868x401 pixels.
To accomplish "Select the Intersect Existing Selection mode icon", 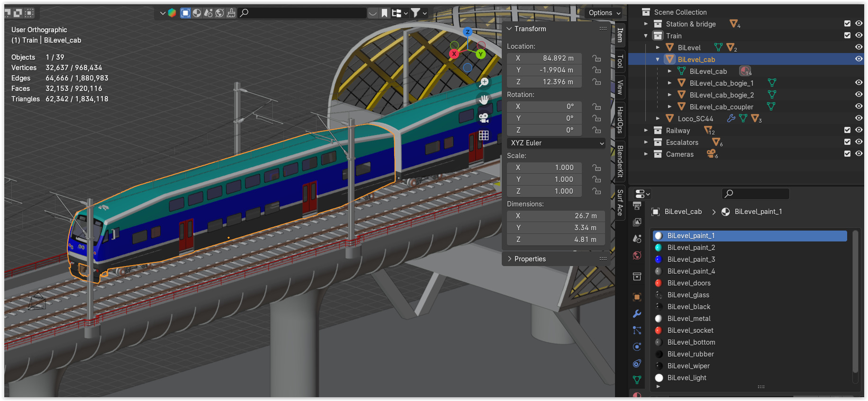I will pos(29,13).
